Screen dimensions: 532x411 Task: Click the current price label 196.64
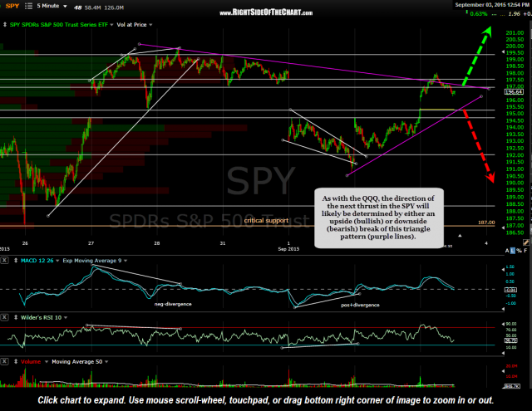[x=514, y=92]
